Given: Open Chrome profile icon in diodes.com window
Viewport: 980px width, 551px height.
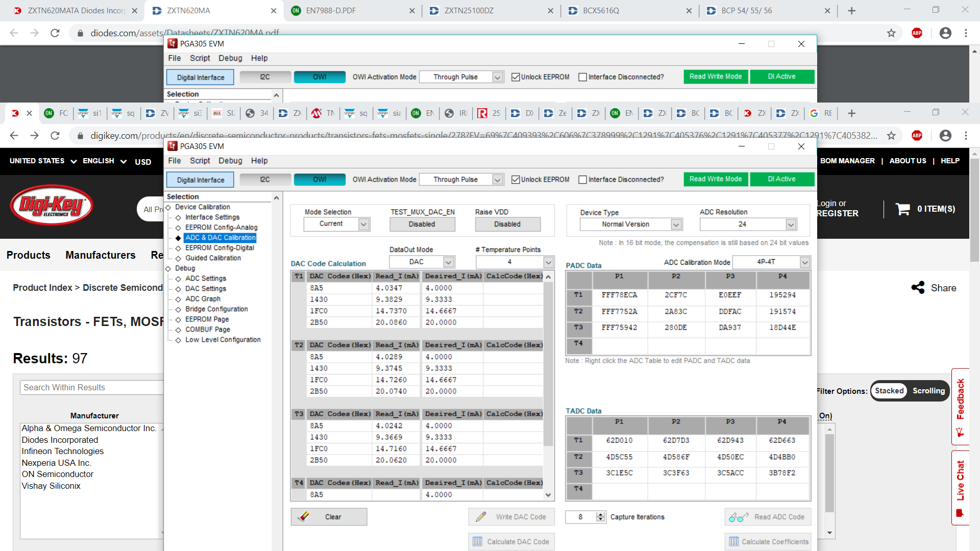Looking at the screenshot, I should (945, 33).
